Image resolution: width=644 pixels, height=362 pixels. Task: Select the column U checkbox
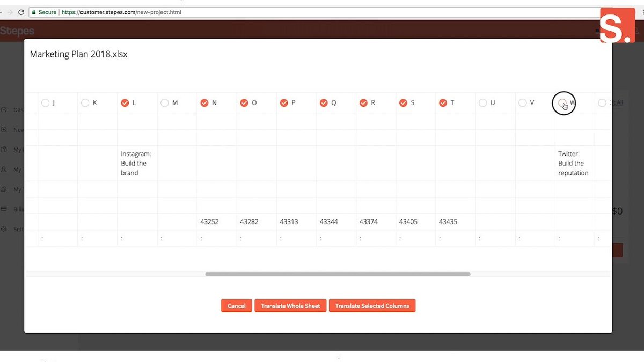(x=482, y=103)
